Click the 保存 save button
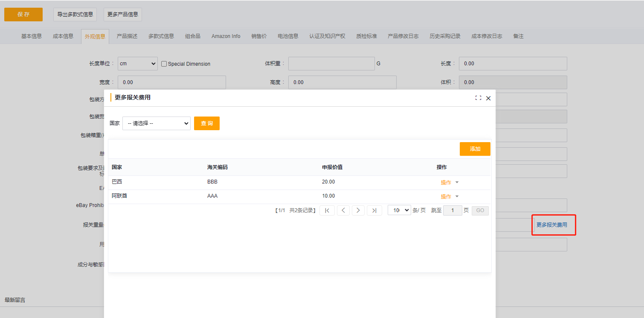The image size is (644, 318). pyautogui.click(x=23, y=15)
